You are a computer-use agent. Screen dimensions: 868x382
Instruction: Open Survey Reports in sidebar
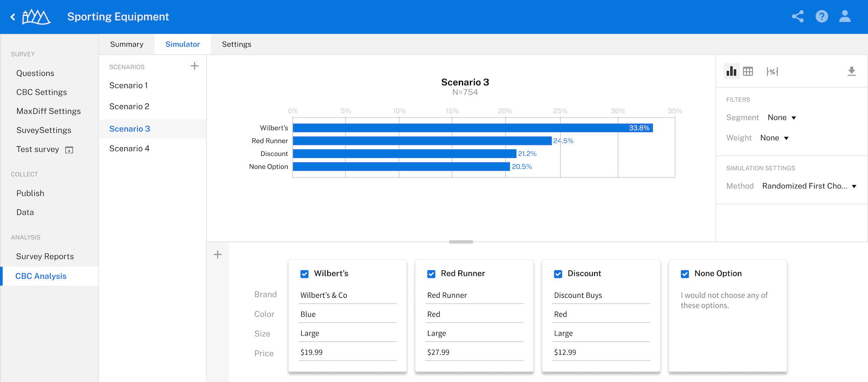45,257
